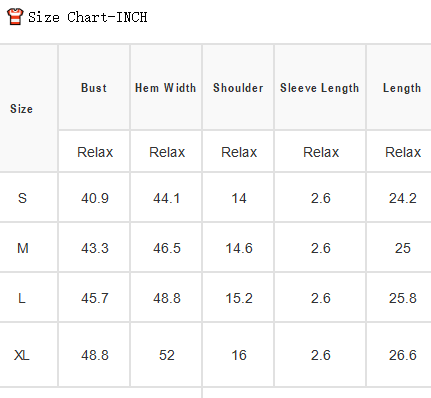Select the S size row label
Screen dimensions: 431x398
coord(22,198)
